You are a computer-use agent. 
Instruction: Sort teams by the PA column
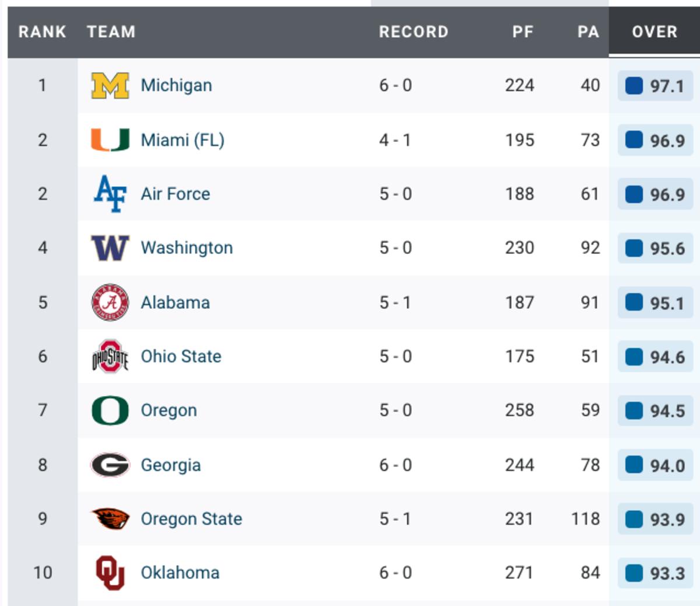[x=587, y=32]
